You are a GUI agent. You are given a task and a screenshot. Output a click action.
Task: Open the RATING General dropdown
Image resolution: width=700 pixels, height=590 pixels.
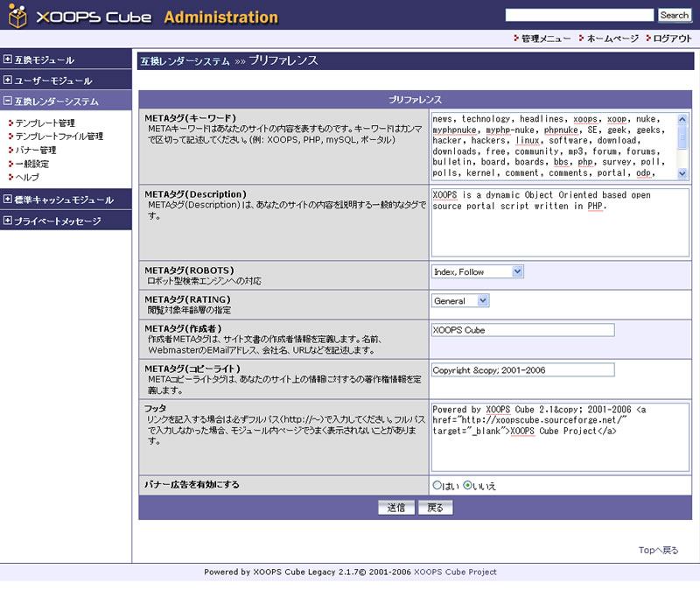tap(460, 300)
